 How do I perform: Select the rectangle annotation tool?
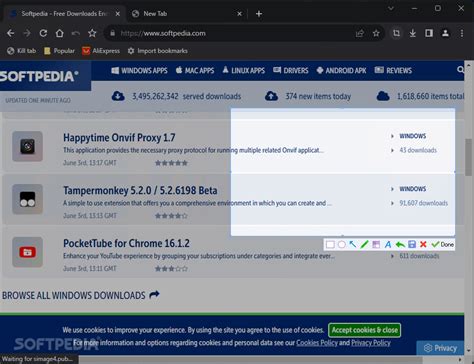(x=330, y=245)
